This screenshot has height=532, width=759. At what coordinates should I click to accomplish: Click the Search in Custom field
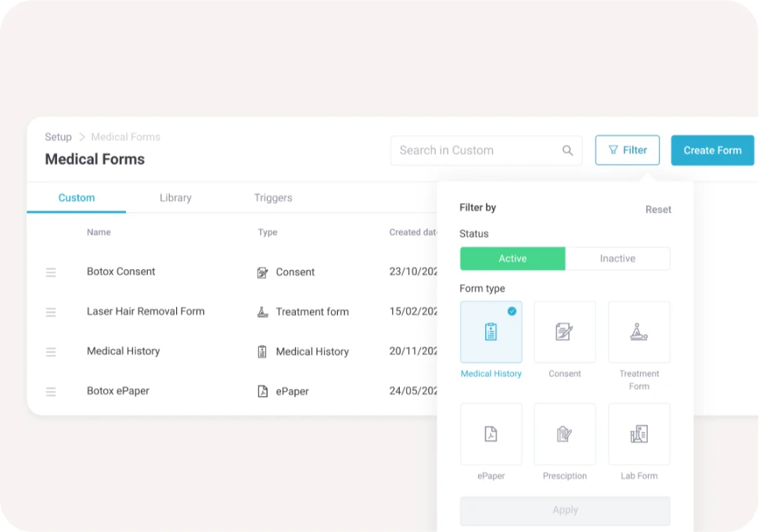[x=477, y=150]
